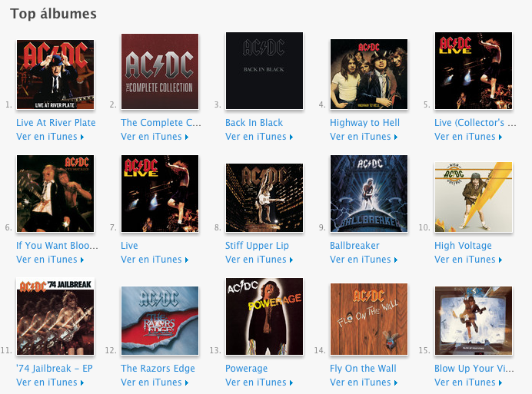Open the Live At River Plate album cover
Screen dimensions: 532x394
coord(55,74)
